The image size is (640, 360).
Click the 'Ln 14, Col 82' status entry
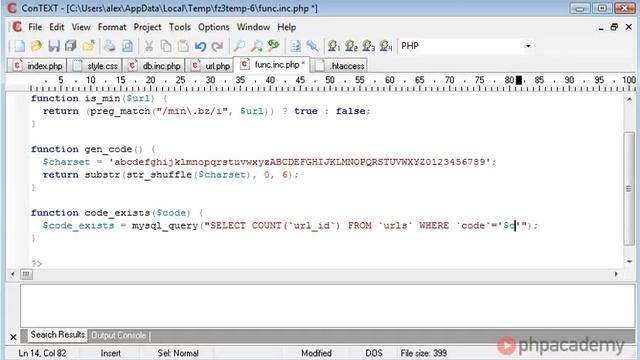click(x=42, y=353)
